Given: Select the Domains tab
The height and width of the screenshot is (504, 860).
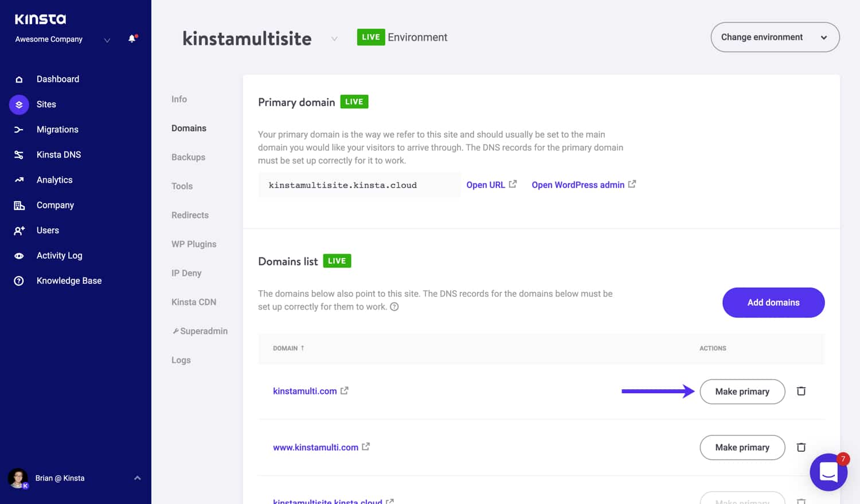Looking at the screenshot, I should (x=189, y=128).
